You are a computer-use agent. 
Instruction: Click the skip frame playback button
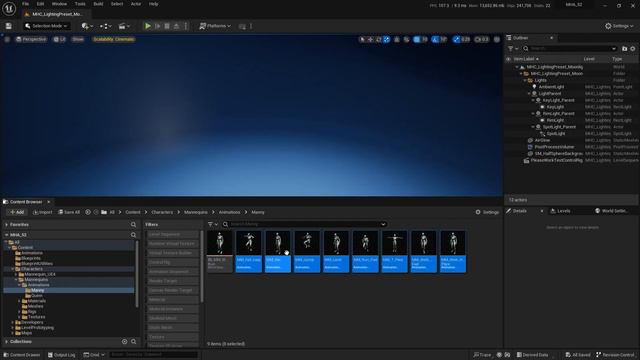[x=158, y=26]
